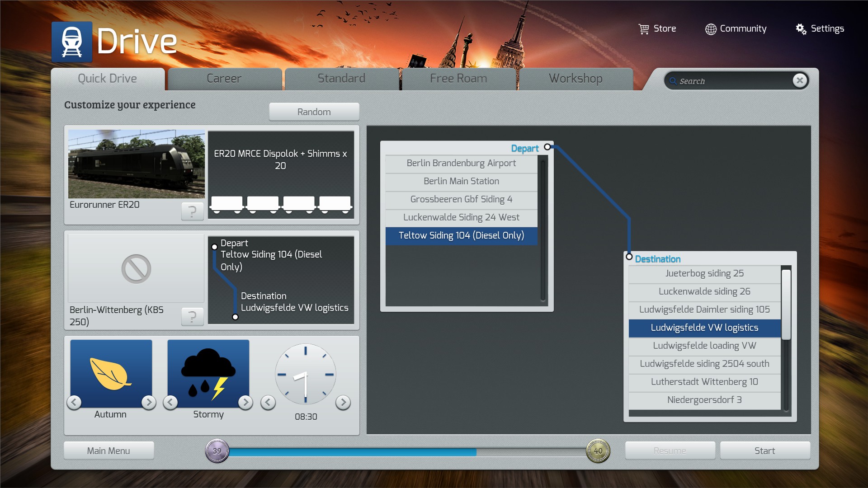Open the Settings gears icon
Viewport: 868px width, 488px height.
click(x=801, y=29)
